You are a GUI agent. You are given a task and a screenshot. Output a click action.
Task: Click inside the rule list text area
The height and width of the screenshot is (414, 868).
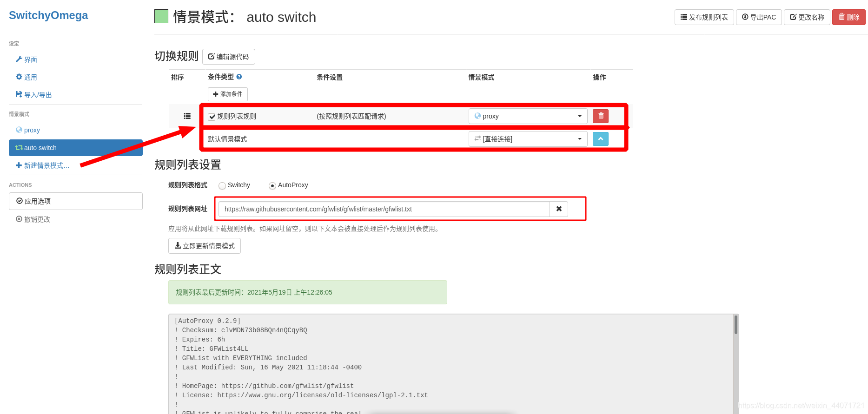pyautogui.click(x=451, y=364)
